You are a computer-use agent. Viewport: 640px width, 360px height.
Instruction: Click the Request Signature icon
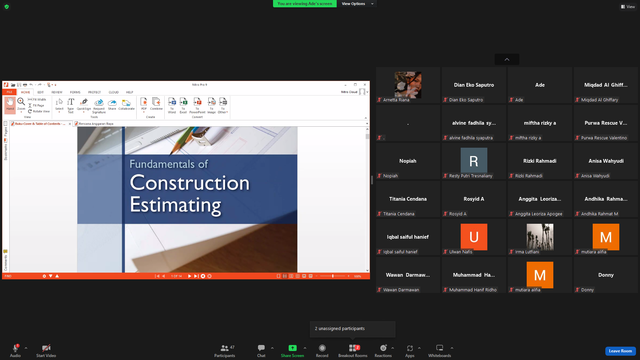[x=99, y=105]
